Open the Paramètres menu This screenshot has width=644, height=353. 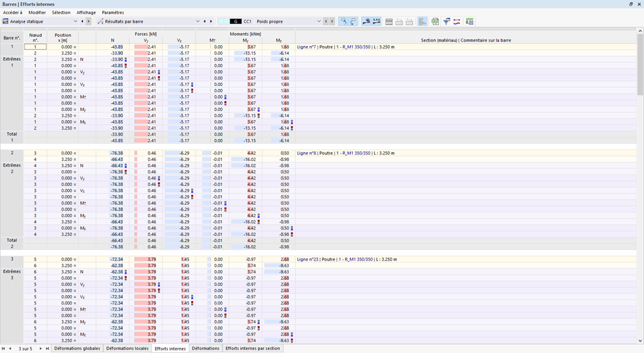pos(113,13)
